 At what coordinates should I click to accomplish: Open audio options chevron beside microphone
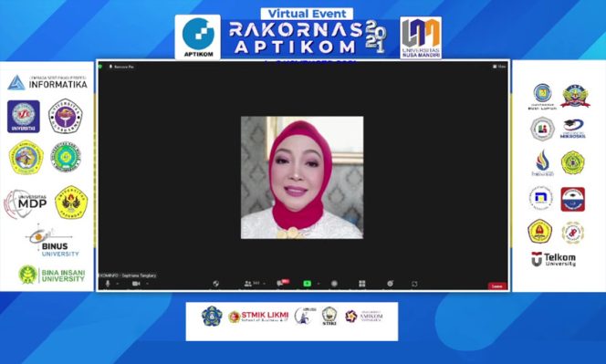[x=118, y=284]
